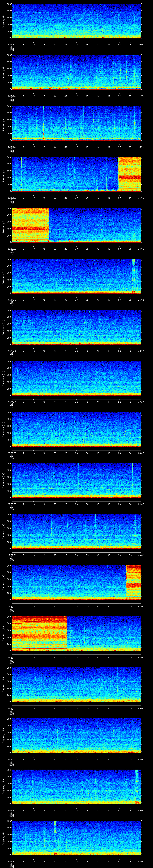
Task: Click the 22:36:00 start time label
Action: tap(12, 402)
